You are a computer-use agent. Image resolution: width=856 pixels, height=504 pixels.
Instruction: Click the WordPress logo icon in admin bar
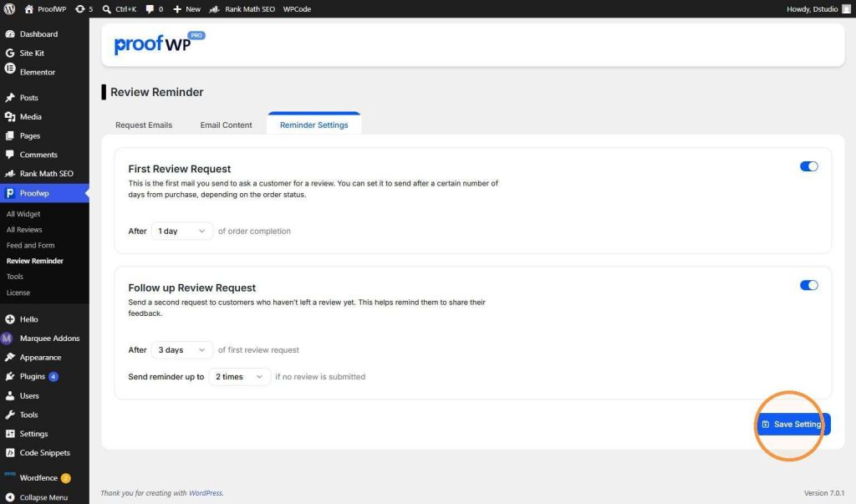coord(9,8)
